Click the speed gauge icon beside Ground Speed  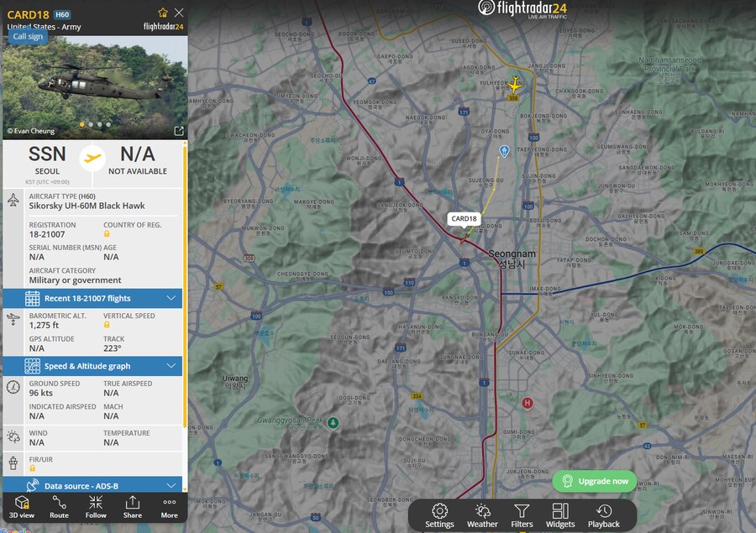click(13, 386)
